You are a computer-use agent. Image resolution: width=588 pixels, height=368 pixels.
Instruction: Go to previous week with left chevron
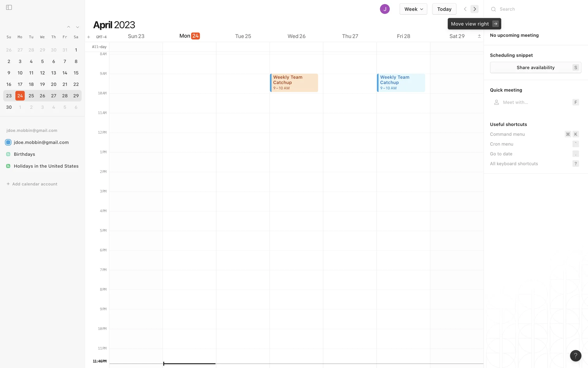tap(465, 9)
